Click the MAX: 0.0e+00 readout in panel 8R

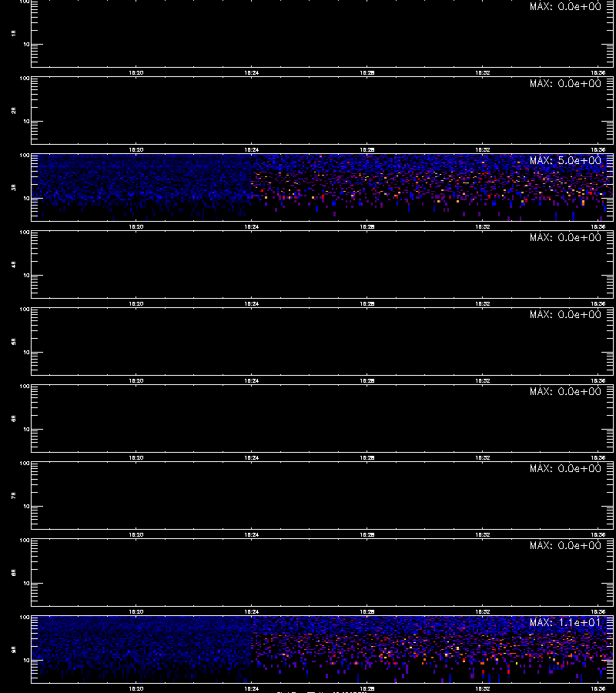click(x=565, y=545)
